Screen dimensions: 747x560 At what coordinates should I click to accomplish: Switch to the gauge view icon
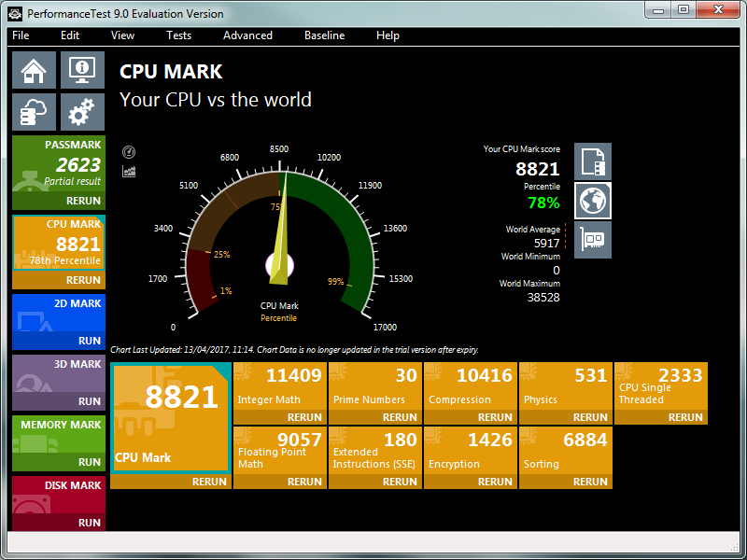click(129, 152)
